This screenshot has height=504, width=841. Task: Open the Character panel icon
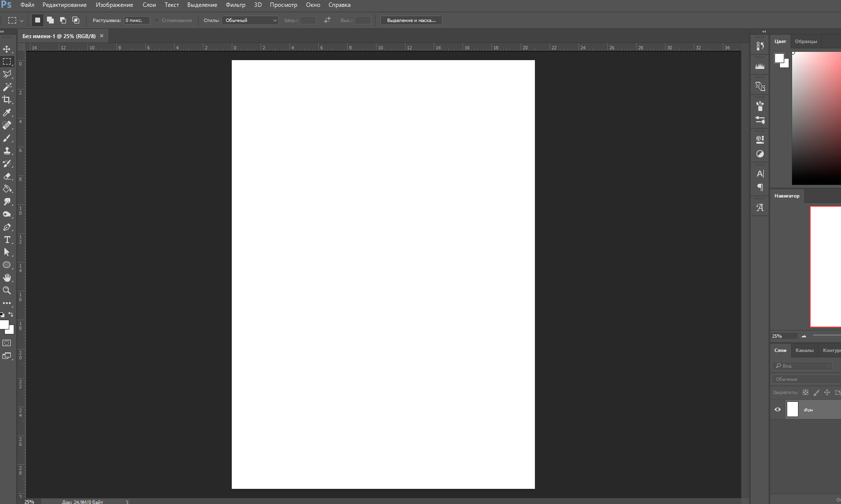pos(760,174)
